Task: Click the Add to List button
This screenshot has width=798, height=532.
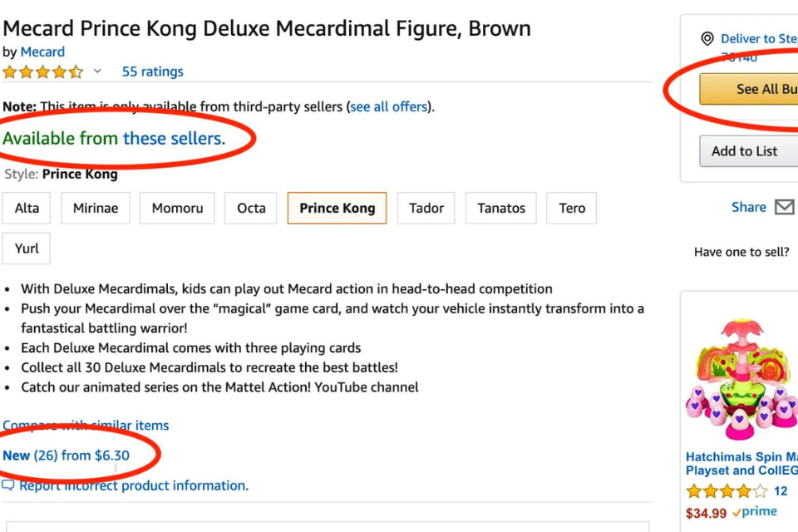Action: coord(745,151)
